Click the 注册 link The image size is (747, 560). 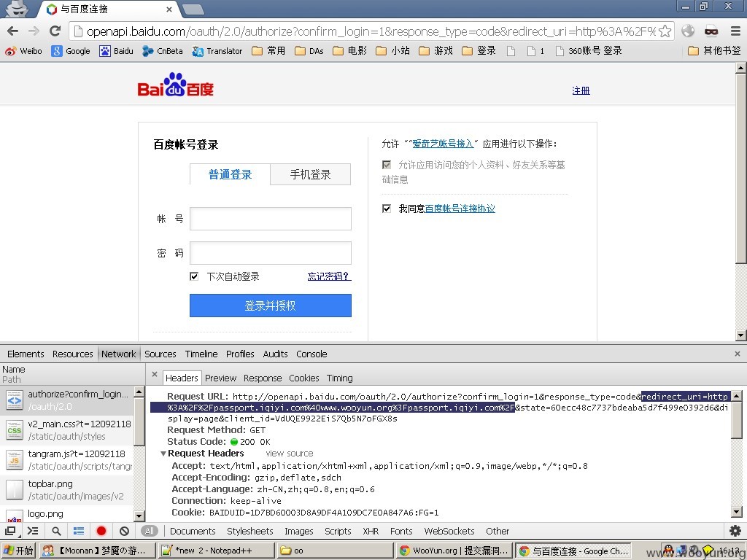[581, 90]
